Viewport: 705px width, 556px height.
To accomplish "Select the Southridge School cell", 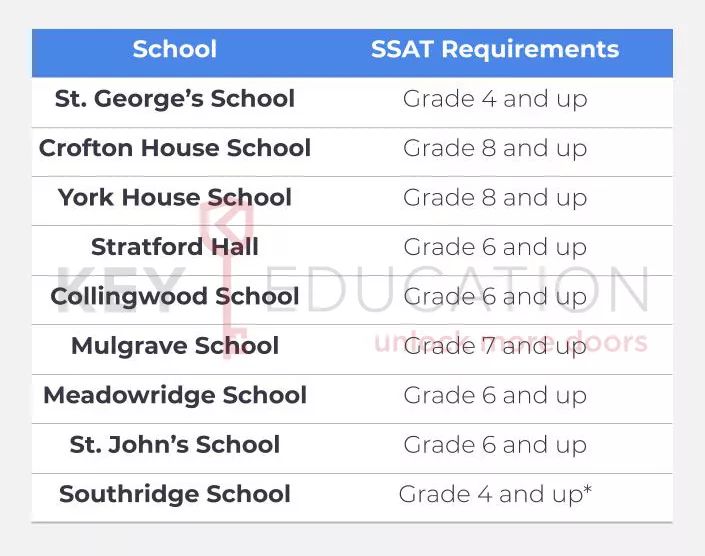I will (x=174, y=494).
